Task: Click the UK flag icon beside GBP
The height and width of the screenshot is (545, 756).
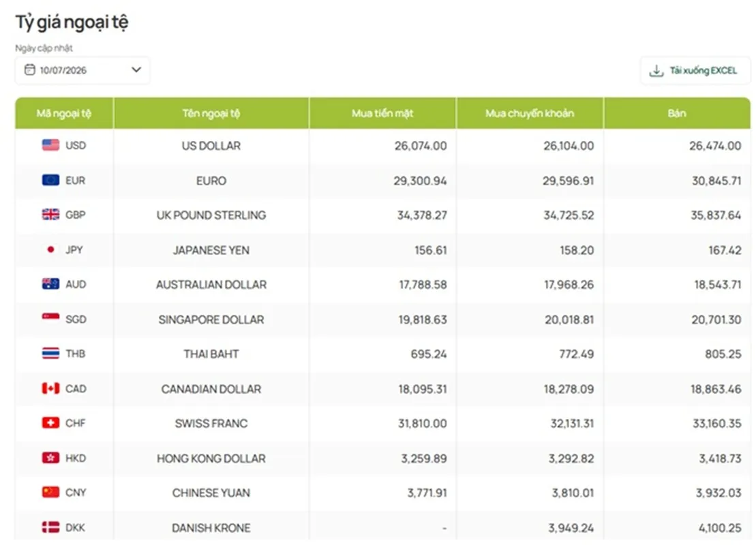Action: click(x=50, y=215)
